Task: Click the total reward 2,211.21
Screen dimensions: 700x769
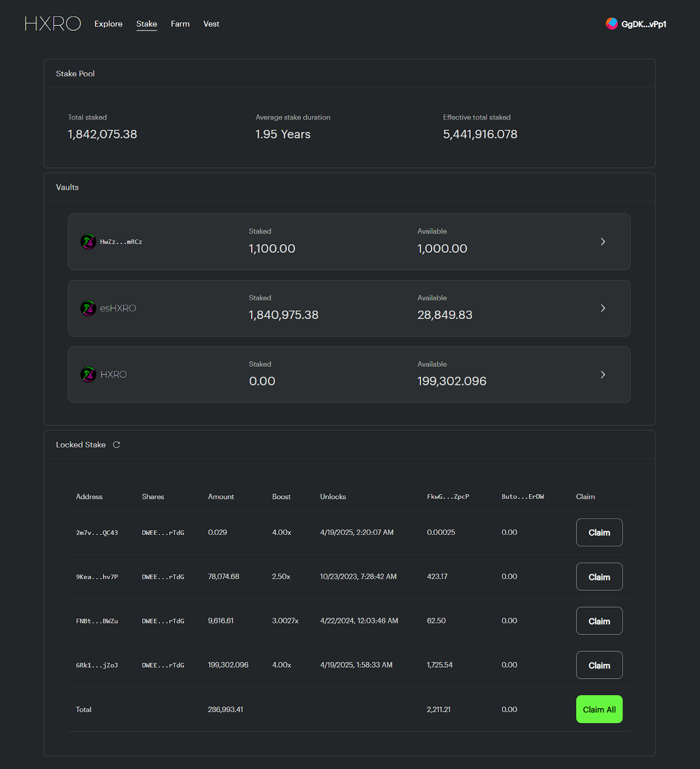Action: (438, 709)
